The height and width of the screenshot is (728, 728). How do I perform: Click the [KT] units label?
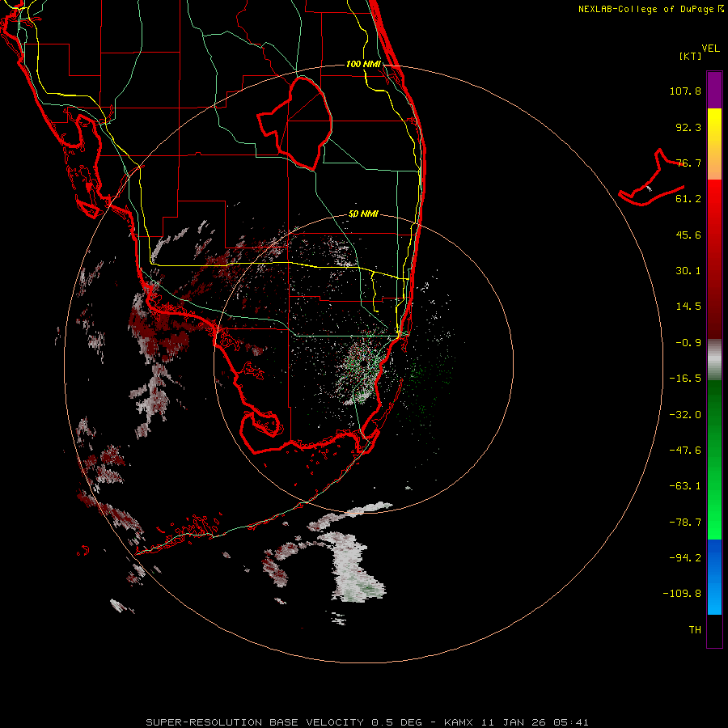pyautogui.click(x=691, y=56)
